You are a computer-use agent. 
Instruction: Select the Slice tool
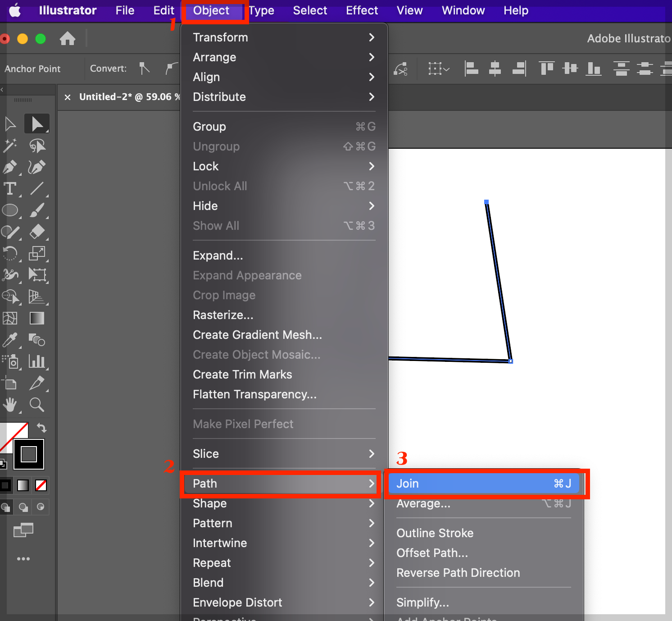click(x=37, y=383)
